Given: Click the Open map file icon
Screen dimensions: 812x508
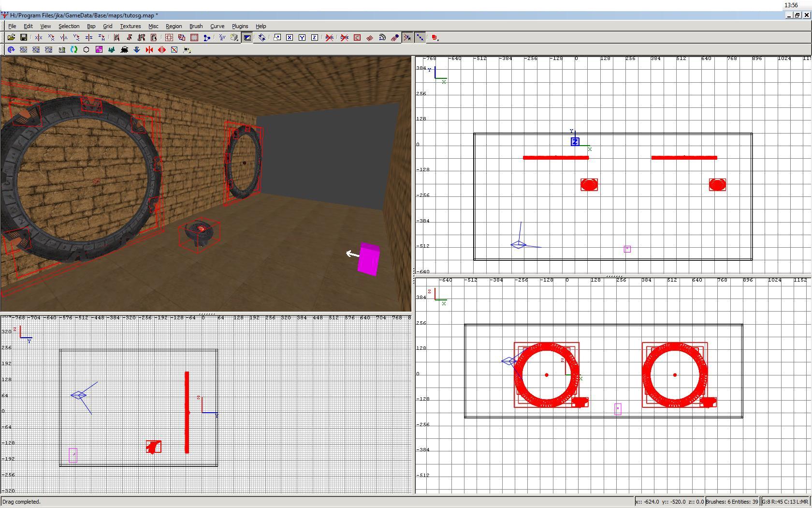Looking at the screenshot, I should (11, 37).
